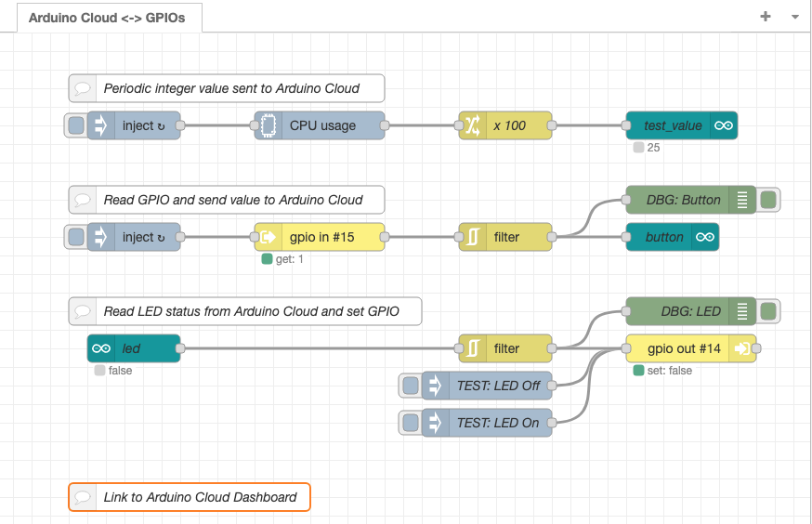Select the gpio in #15 node label
The image size is (812, 524).
[322, 237]
